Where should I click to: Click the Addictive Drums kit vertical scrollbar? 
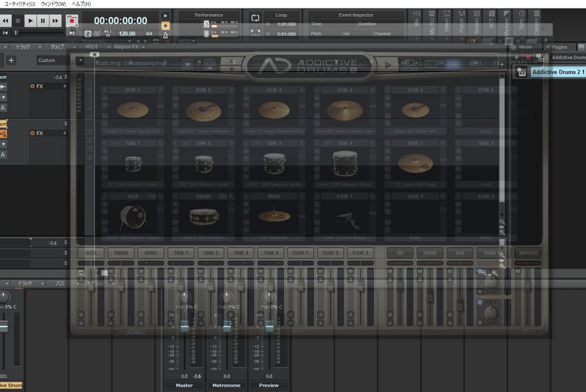point(502,140)
